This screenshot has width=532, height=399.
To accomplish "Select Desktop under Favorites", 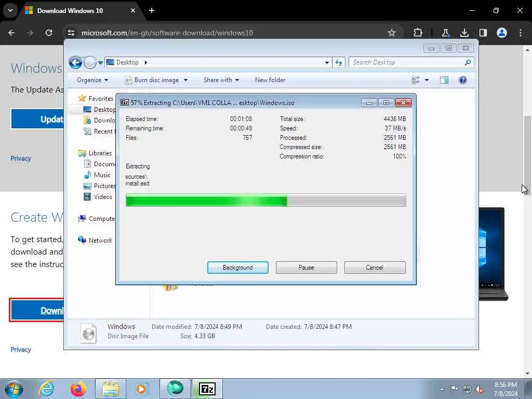I will [x=99, y=109].
